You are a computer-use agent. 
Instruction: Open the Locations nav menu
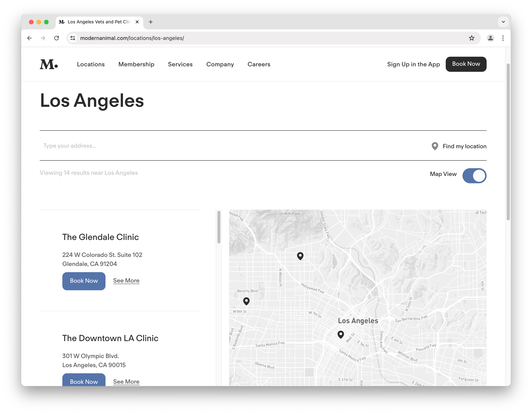tap(91, 64)
